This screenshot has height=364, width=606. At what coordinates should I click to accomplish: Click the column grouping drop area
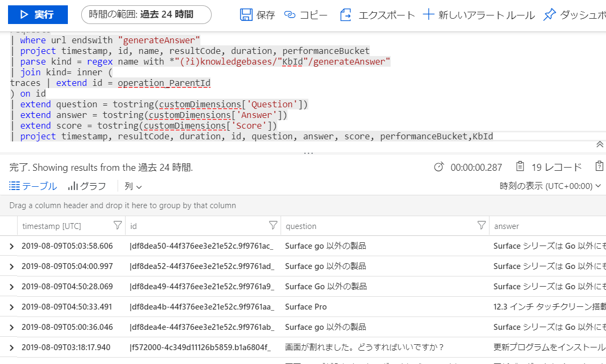[x=303, y=205]
